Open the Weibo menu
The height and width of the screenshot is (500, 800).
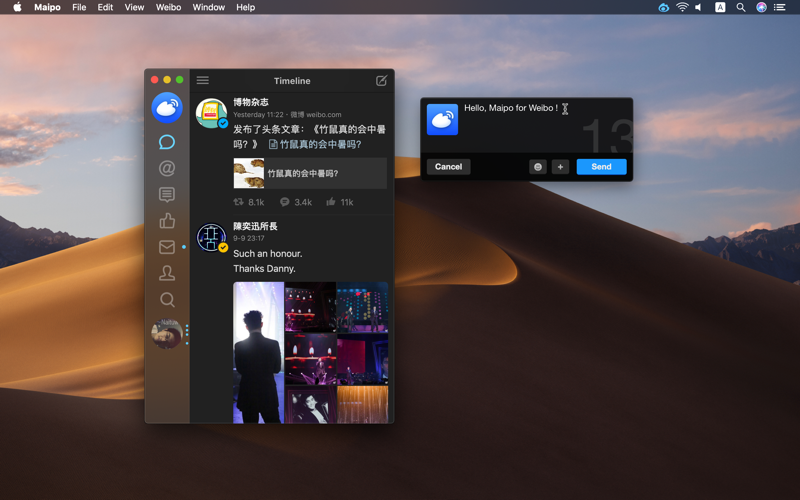point(168,7)
